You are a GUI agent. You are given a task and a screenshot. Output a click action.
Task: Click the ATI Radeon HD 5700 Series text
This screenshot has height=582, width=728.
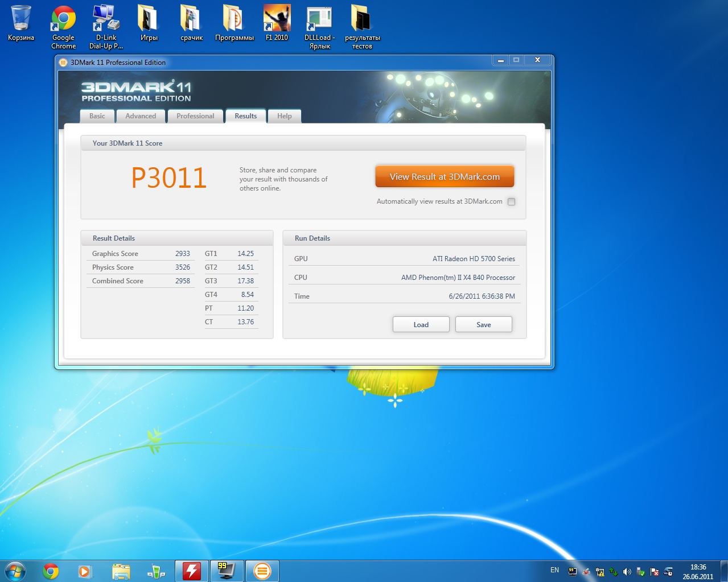coord(474,259)
